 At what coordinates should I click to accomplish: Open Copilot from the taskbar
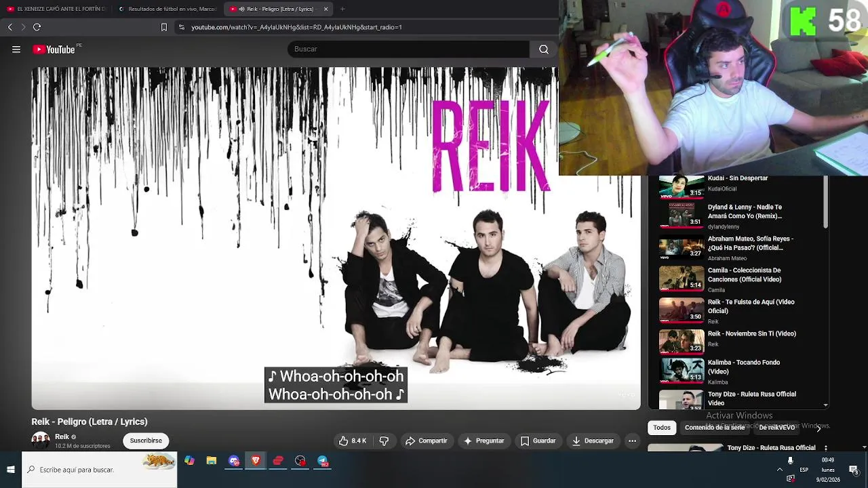click(x=189, y=462)
